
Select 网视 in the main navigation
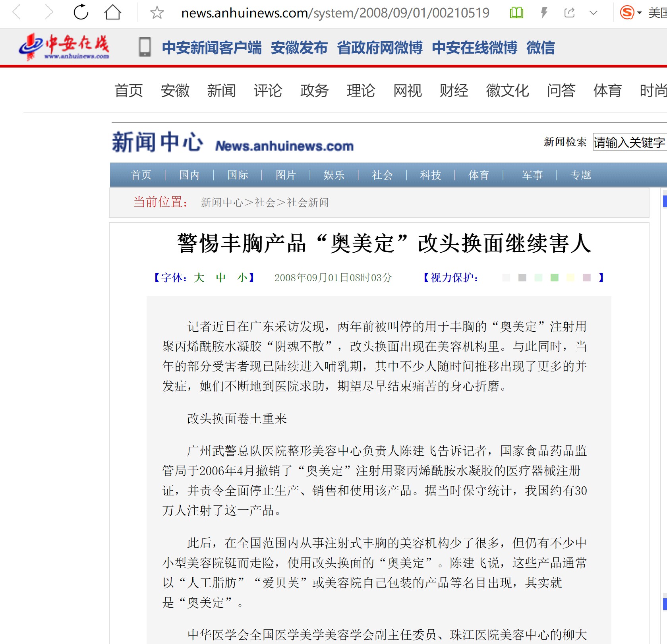pos(408,91)
